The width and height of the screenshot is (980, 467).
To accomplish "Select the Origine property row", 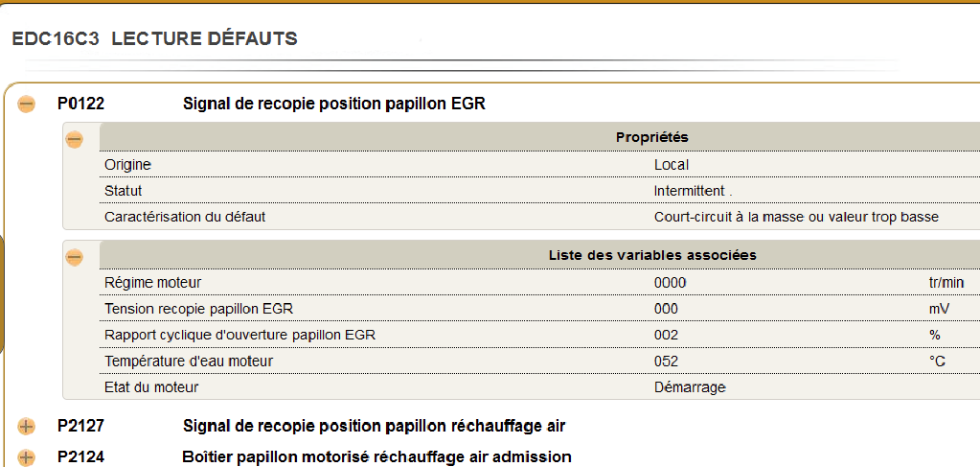I will 539,165.
